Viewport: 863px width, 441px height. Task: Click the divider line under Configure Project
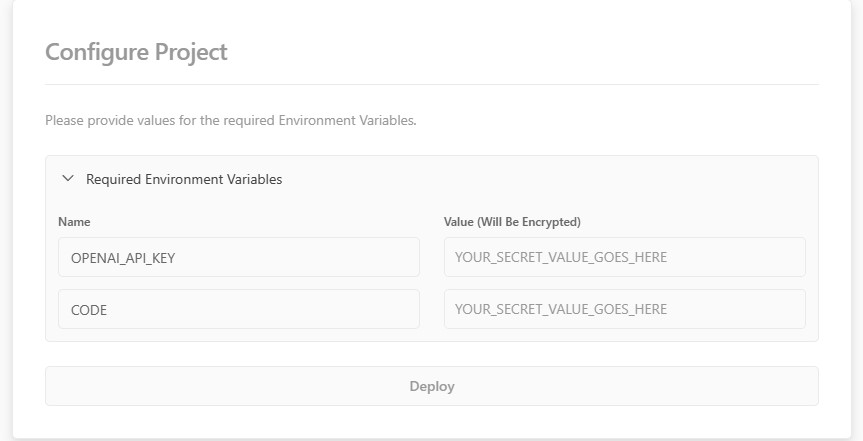point(431,84)
